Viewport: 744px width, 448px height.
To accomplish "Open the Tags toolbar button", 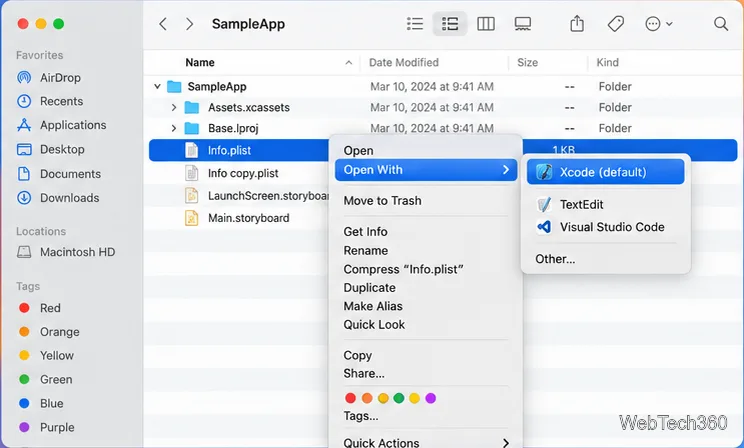I will point(615,24).
